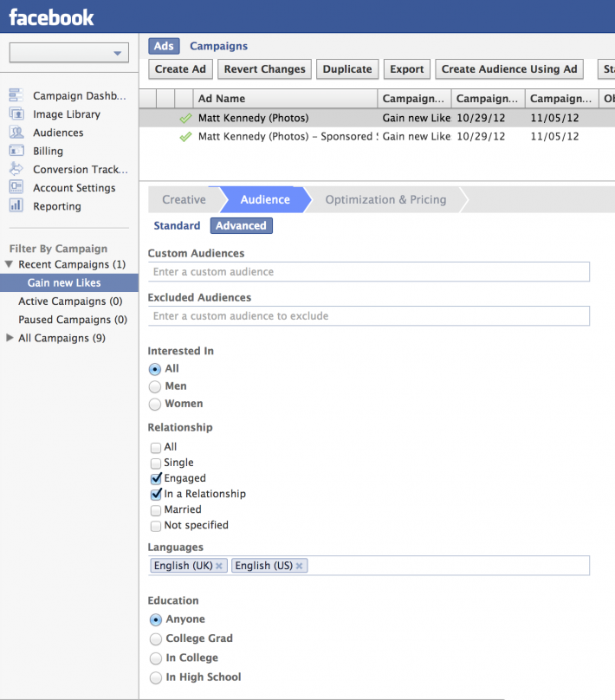This screenshot has height=700, width=615.
Task: Click the Create Ad button
Action: (x=180, y=69)
